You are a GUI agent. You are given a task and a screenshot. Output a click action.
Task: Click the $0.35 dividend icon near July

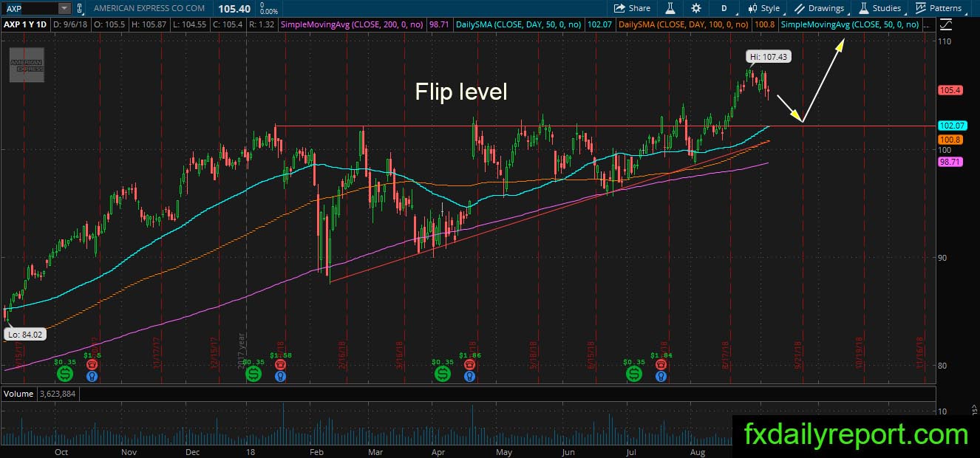pos(634,375)
